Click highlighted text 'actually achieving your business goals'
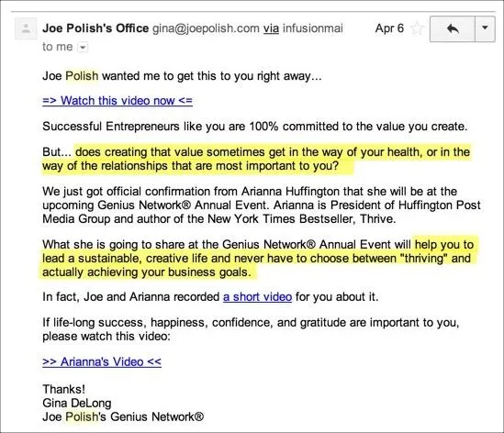 [x=145, y=272]
